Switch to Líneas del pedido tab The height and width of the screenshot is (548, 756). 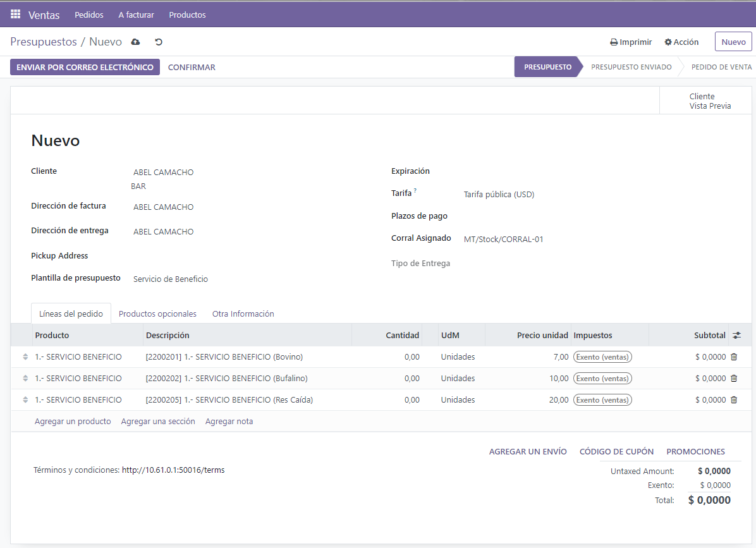click(x=71, y=314)
